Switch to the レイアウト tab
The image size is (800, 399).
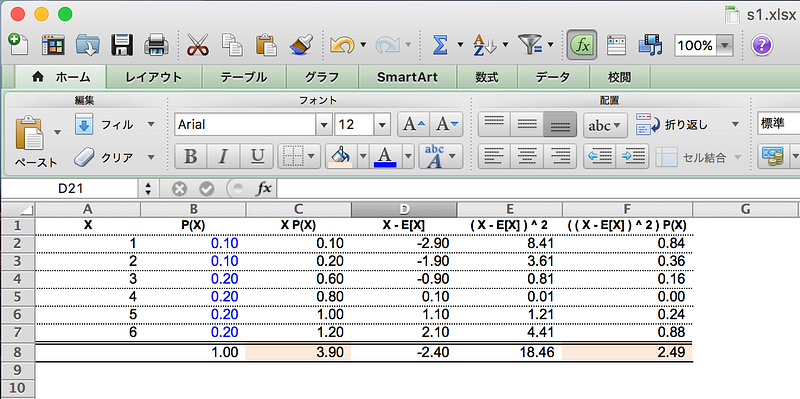click(x=154, y=77)
